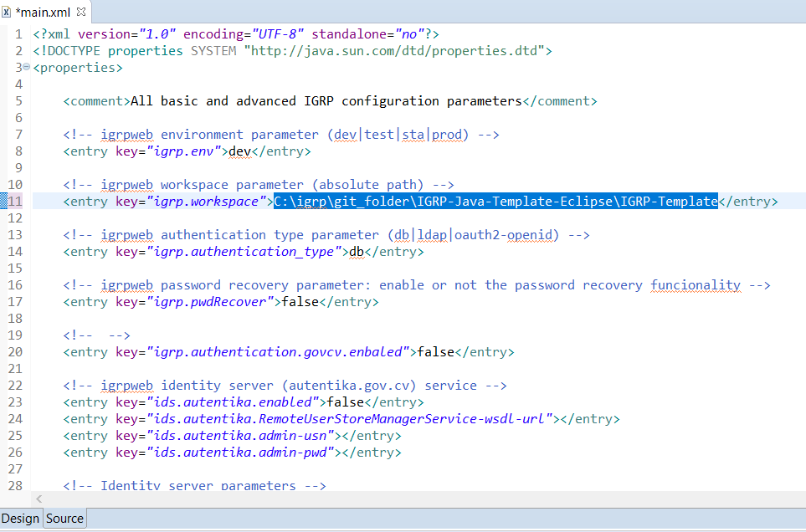806x532 pixels.
Task: Click line number 20 in the gutter
Action: click(15, 352)
